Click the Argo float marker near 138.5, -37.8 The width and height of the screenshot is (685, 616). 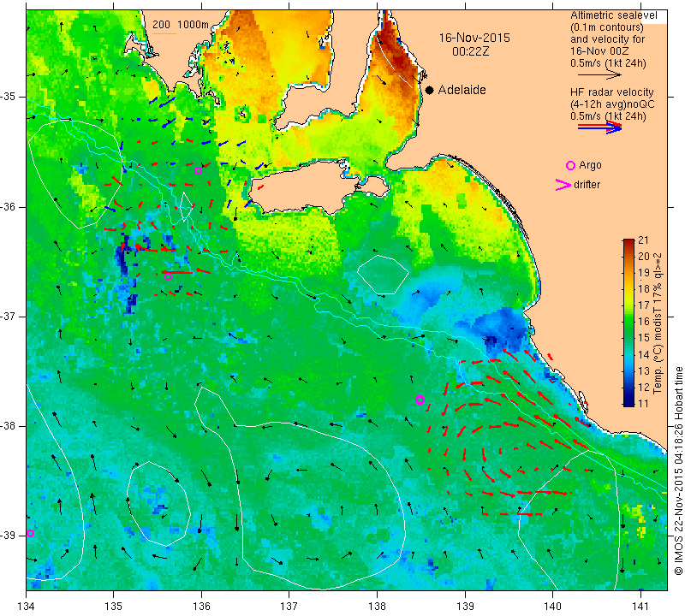coord(420,400)
